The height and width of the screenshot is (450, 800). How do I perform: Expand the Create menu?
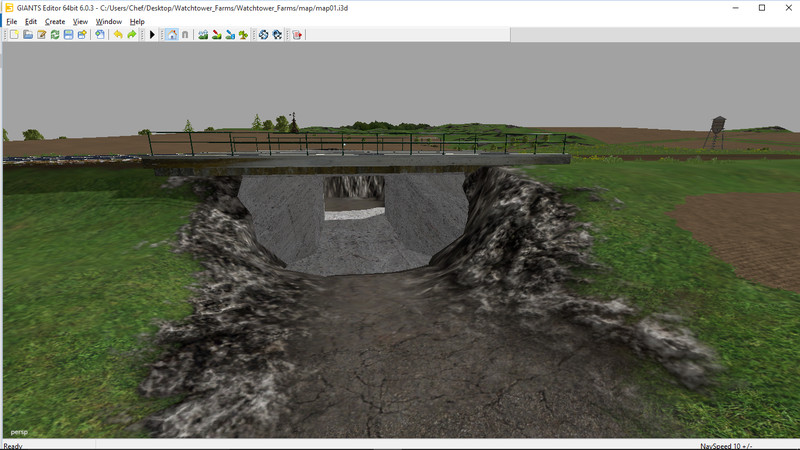point(55,21)
